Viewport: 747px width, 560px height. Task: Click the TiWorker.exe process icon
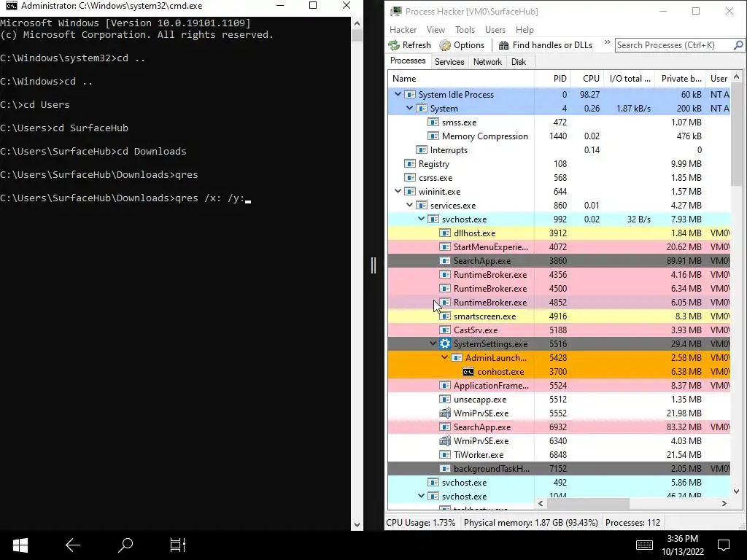(x=445, y=455)
